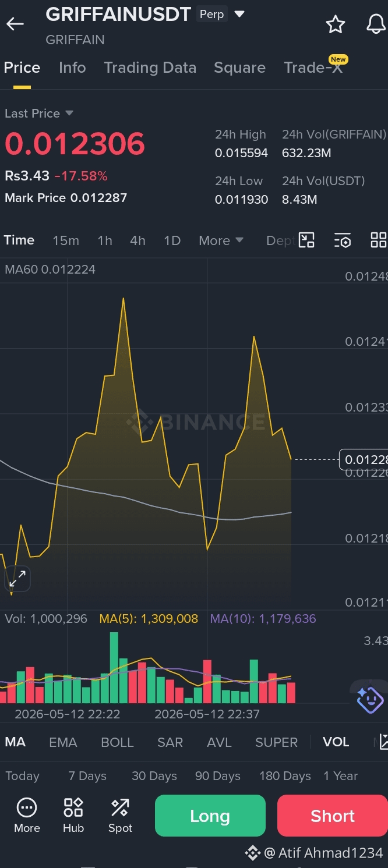
Task: Tap the Vol: 1,000,296 reading
Action: point(46,619)
